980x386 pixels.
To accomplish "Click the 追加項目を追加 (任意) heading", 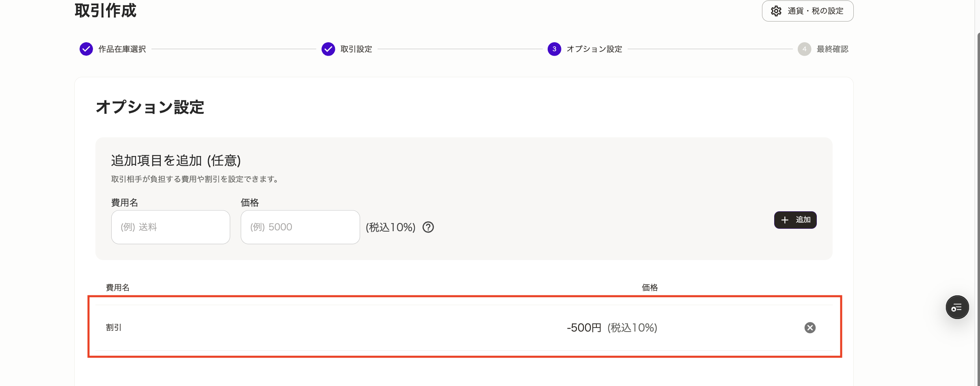I will click(x=176, y=160).
